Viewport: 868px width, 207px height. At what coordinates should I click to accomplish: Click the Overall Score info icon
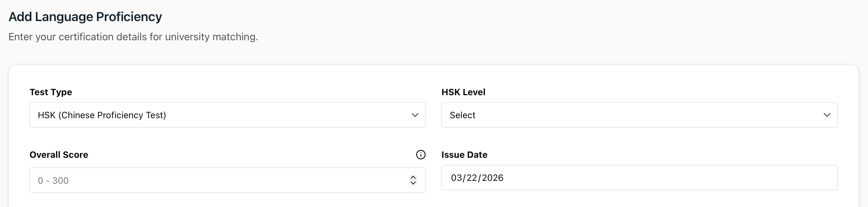(x=421, y=155)
